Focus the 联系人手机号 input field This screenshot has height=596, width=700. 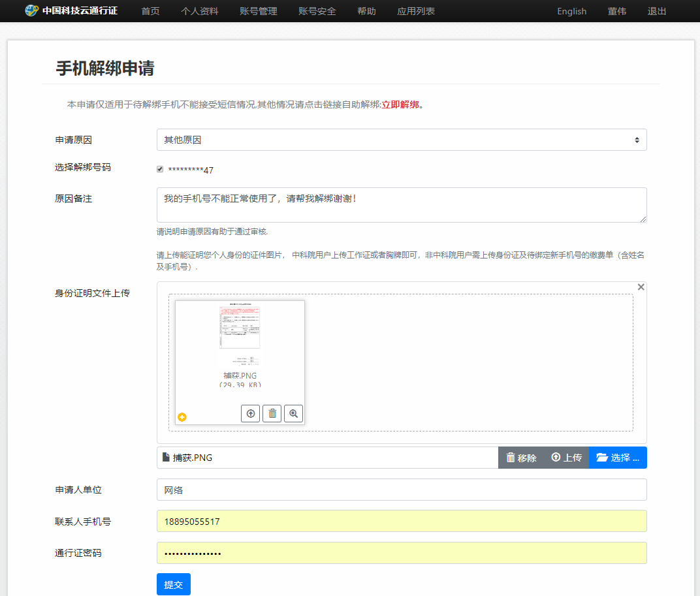click(x=401, y=521)
